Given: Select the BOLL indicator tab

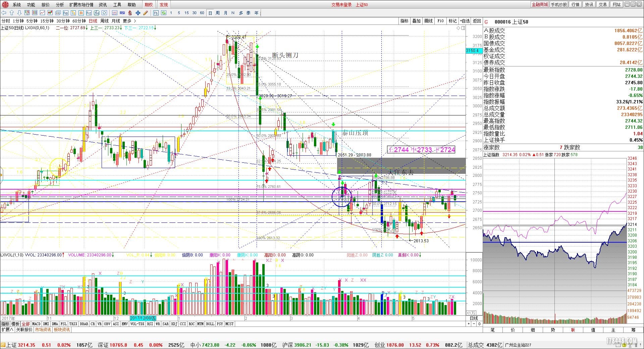Looking at the screenshot, I should point(210,324).
